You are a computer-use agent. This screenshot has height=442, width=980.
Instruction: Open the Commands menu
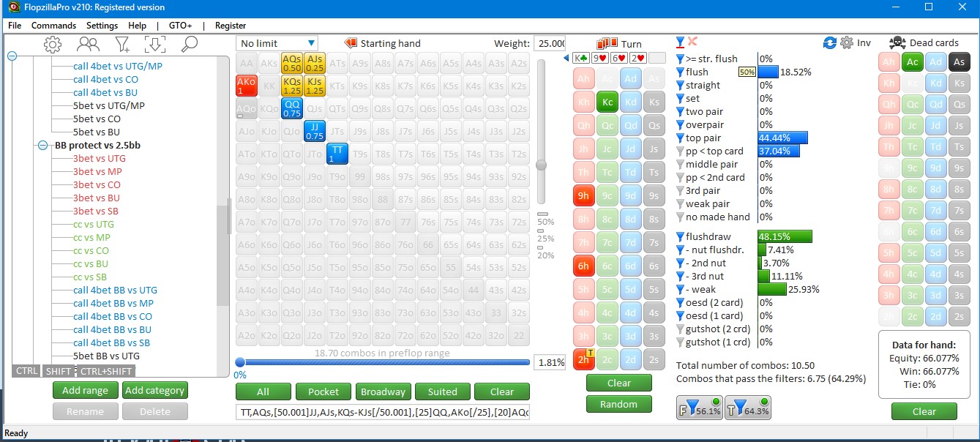pos(53,26)
